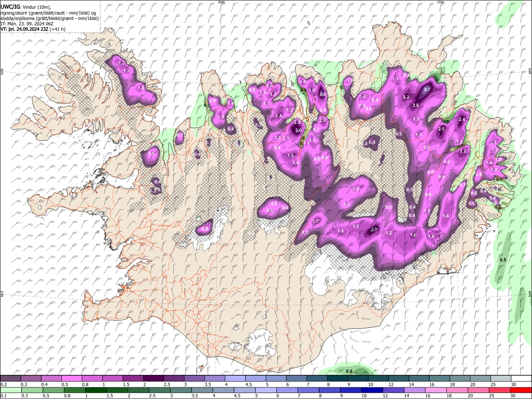Click the 'VT: þri. 24.09.2024 23Z (+41 h)' line
Screen dimensions: 532x399
pyautogui.click(x=33, y=29)
